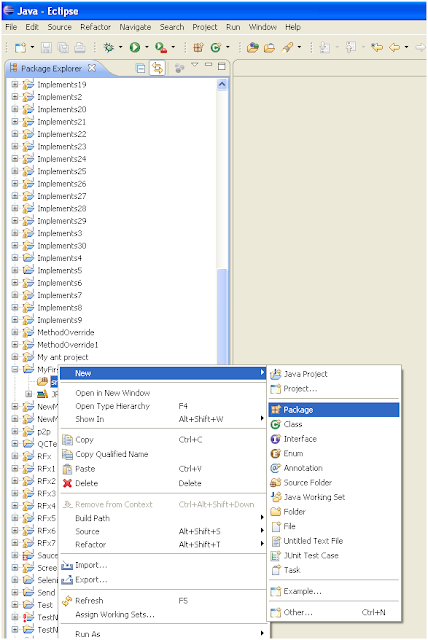Open the Debug dropdown arrow
428x640 pixels.
[120, 48]
